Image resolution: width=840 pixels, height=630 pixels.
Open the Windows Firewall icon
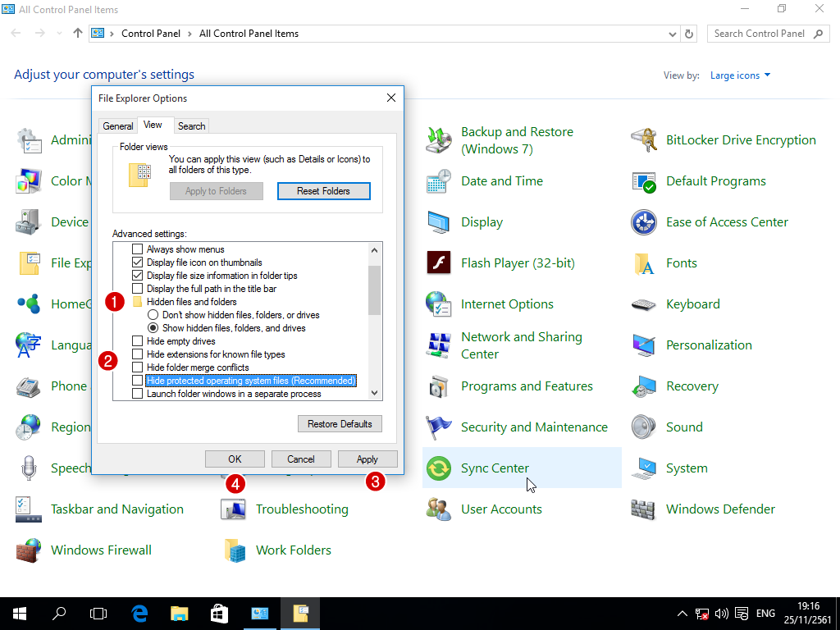29,550
